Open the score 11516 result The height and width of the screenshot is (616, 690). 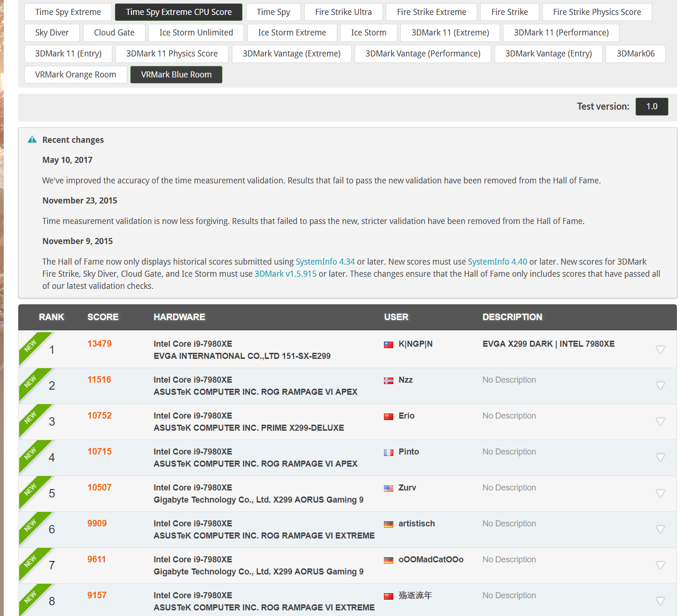click(99, 380)
